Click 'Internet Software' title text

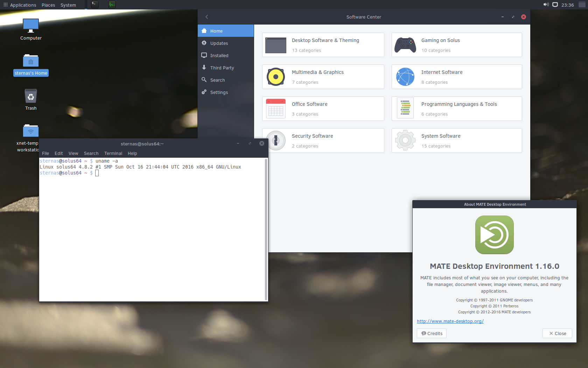click(442, 72)
